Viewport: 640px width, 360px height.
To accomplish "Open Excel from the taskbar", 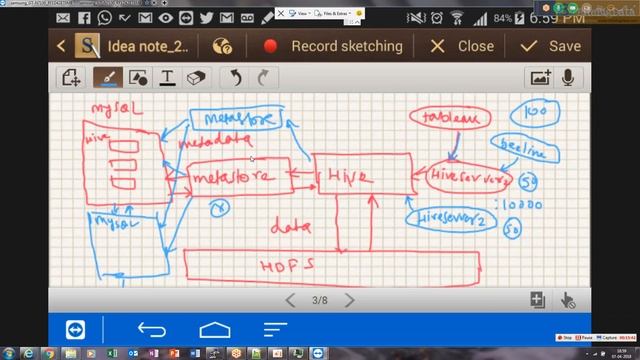I will click(x=112, y=353).
